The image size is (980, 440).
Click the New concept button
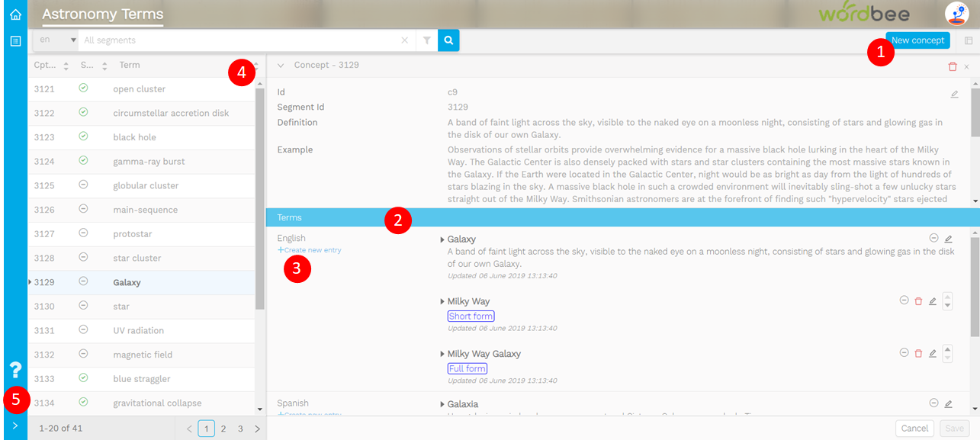[917, 40]
